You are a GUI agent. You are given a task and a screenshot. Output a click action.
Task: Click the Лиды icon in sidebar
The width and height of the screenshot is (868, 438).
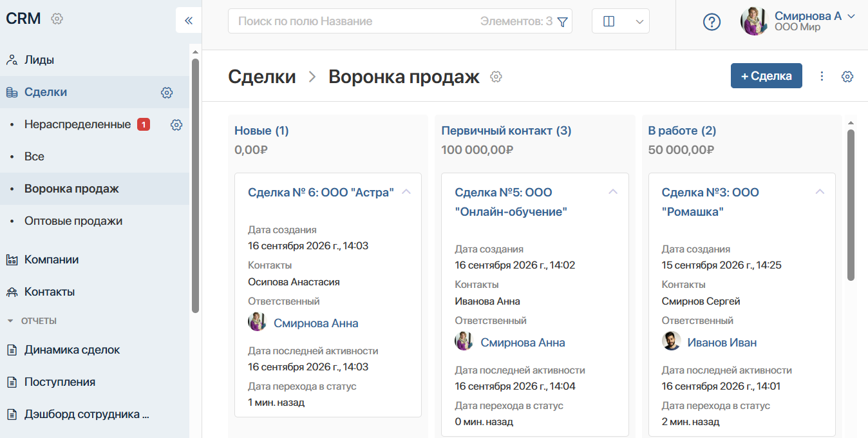click(12, 60)
